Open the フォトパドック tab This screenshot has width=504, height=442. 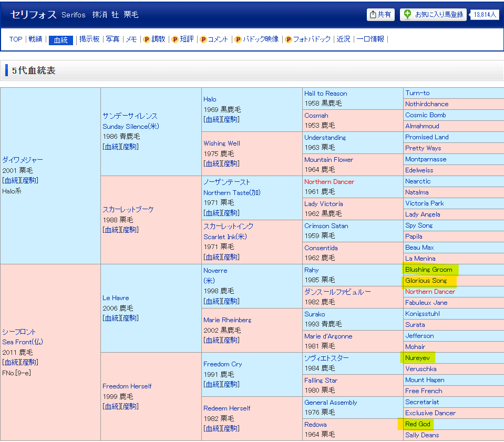coord(312,39)
